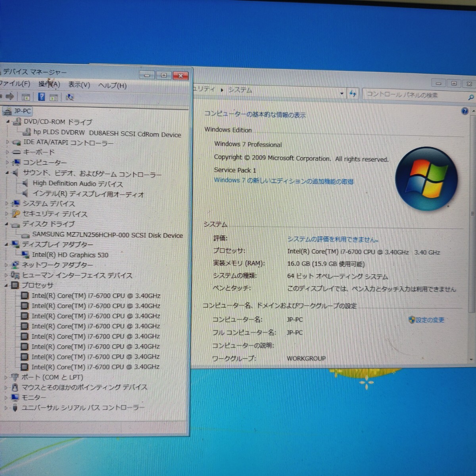
Task: Click the システム デバイス category icon
Action: click(16, 203)
